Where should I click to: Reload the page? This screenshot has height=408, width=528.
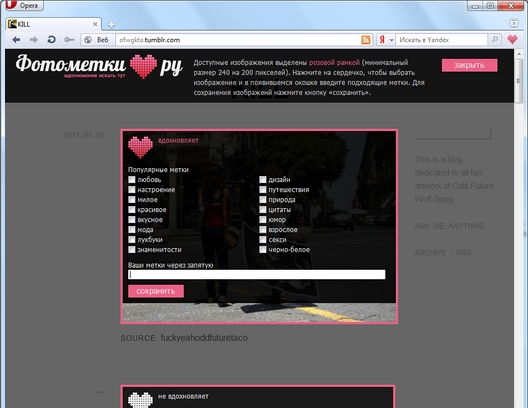click(51, 40)
